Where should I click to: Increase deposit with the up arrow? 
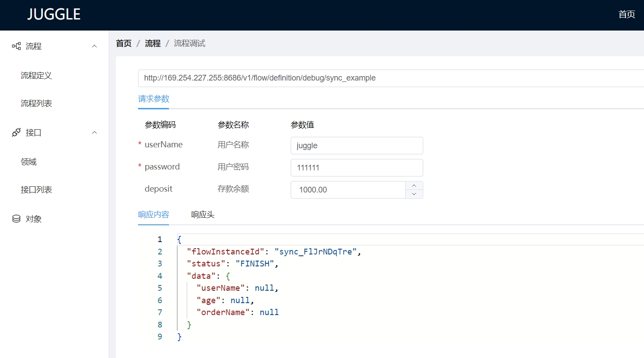[414, 186]
